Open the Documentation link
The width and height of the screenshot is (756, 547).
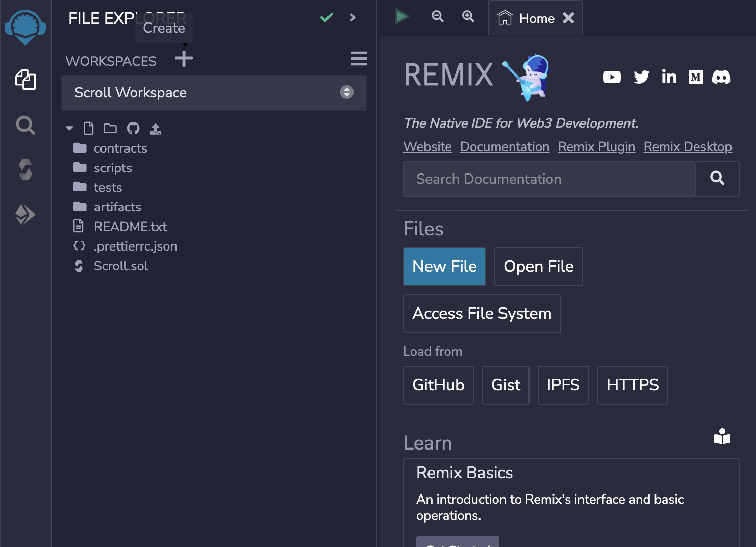pos(505,147)
